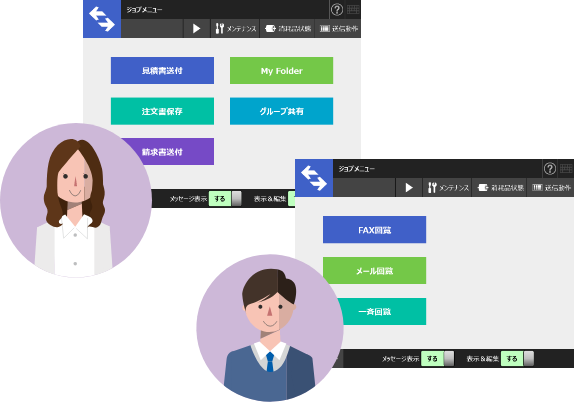
Task: Open keyboard icon in upper window header
Action: click(353, 10)
